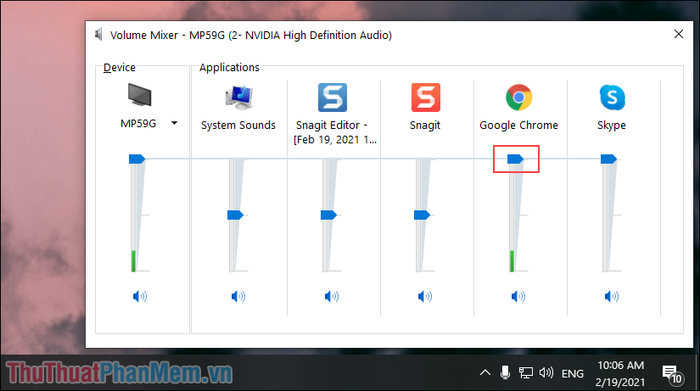Image resolution: width=700 pixels, height=391 pixels.
Task: Click the Snagit label text
Action: click(x=425, y=125)
